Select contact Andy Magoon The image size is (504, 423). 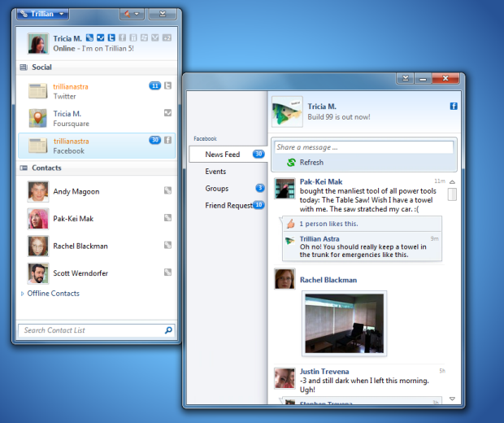tap(97, 191)
